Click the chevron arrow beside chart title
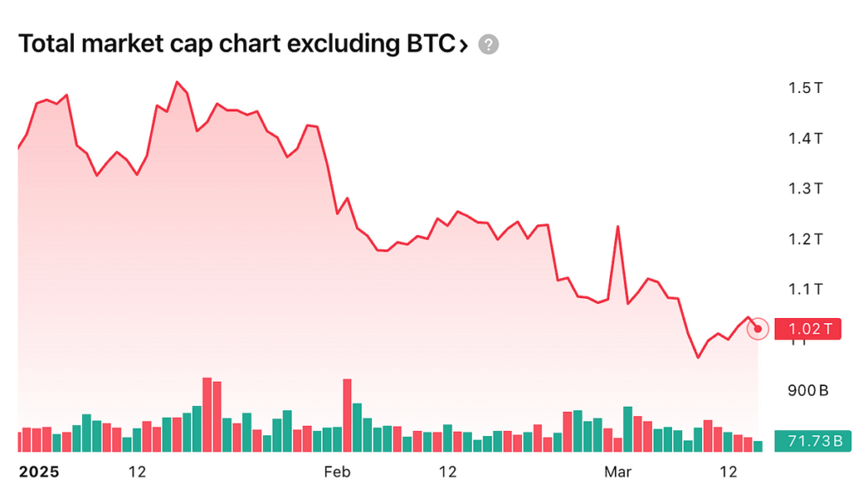Image resolution: width=858 pixels, height=504 pixels. coord(463,45)
